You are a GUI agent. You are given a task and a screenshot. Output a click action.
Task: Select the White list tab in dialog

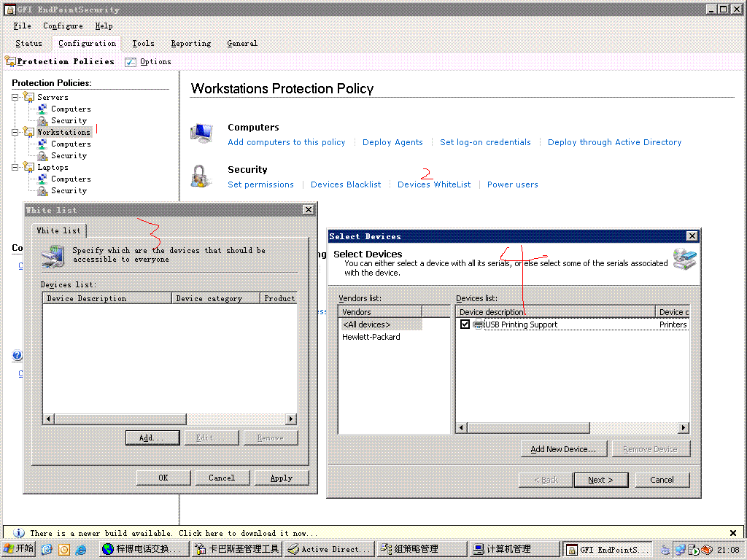[x=58, y=230]
